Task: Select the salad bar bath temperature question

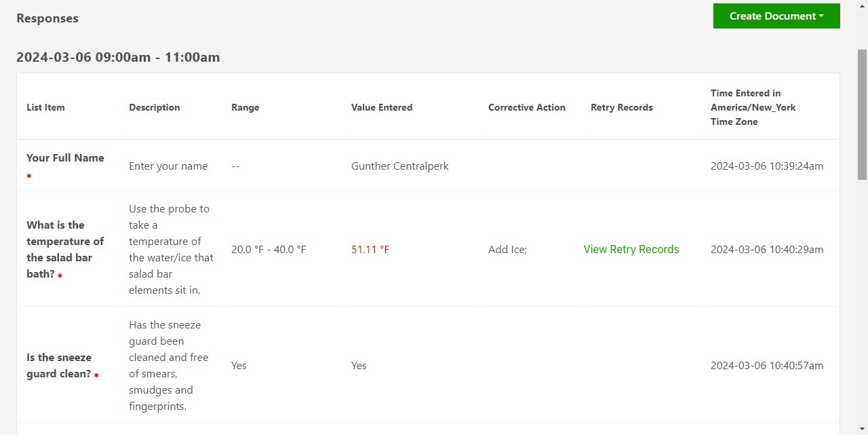Action: 65,249
